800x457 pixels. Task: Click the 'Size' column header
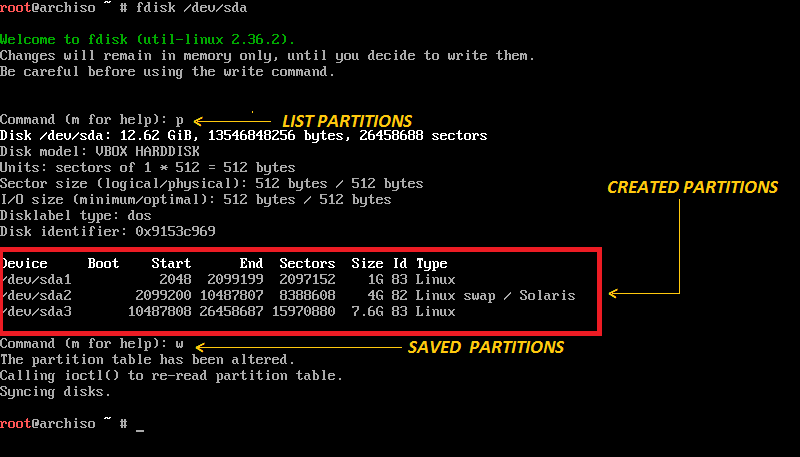[367, 263]
